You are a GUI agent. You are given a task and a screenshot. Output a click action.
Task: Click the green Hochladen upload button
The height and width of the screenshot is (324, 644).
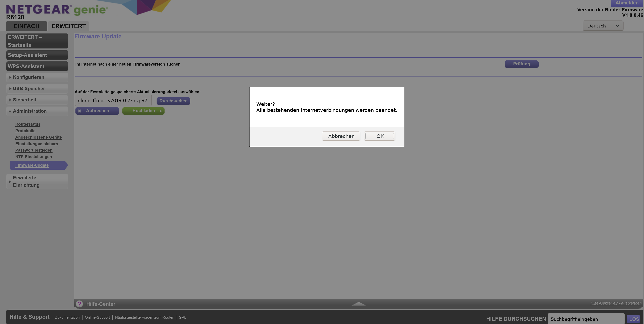pos(143,111)
